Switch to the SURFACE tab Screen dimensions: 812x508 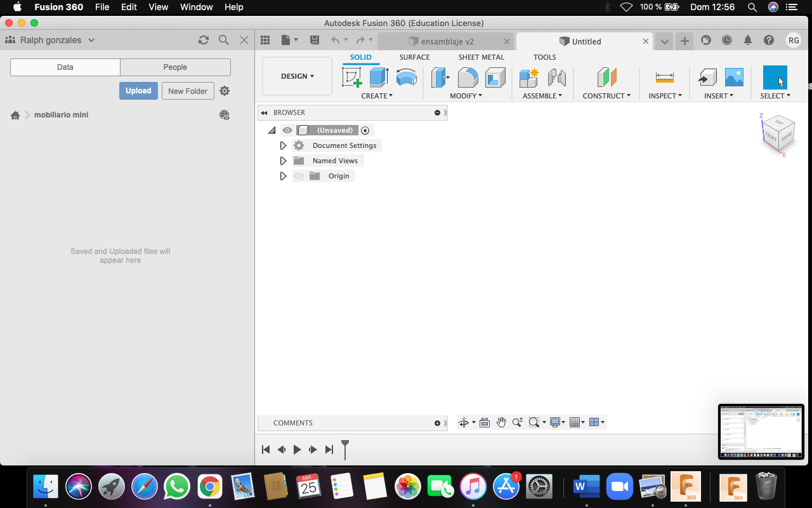414,57
